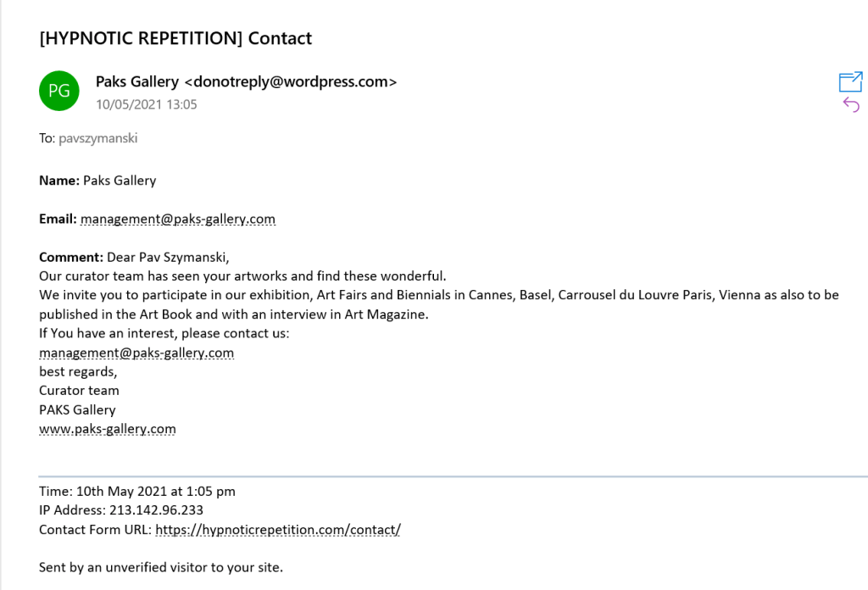Click the management@paks-gallery.com link above best regards
This screenshot has width=868, height=590.
pyautogui.click(x=136, y=352)
